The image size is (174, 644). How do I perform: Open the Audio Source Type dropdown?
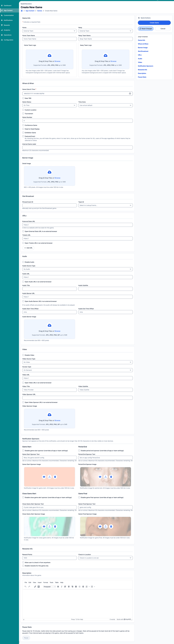click(x=77, y=269)
